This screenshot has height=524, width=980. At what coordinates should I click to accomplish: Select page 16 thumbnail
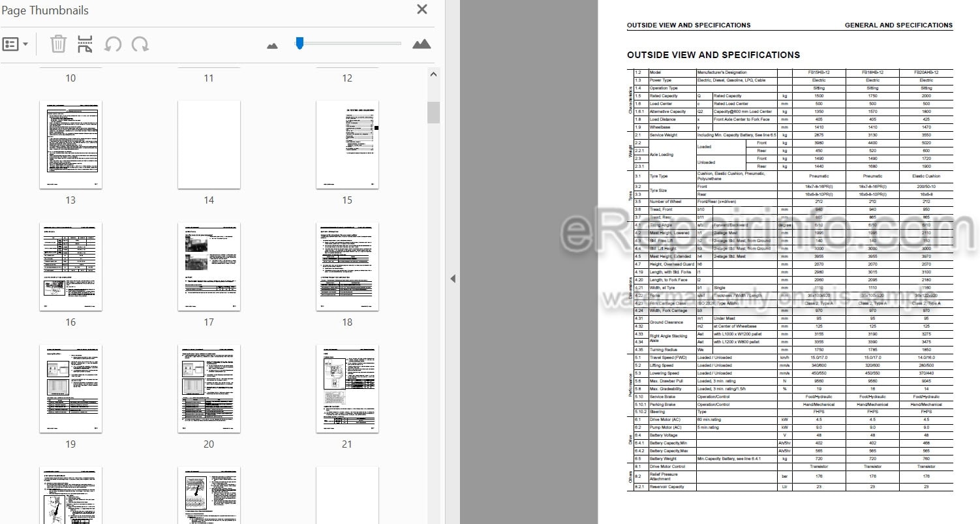(70, 267)
